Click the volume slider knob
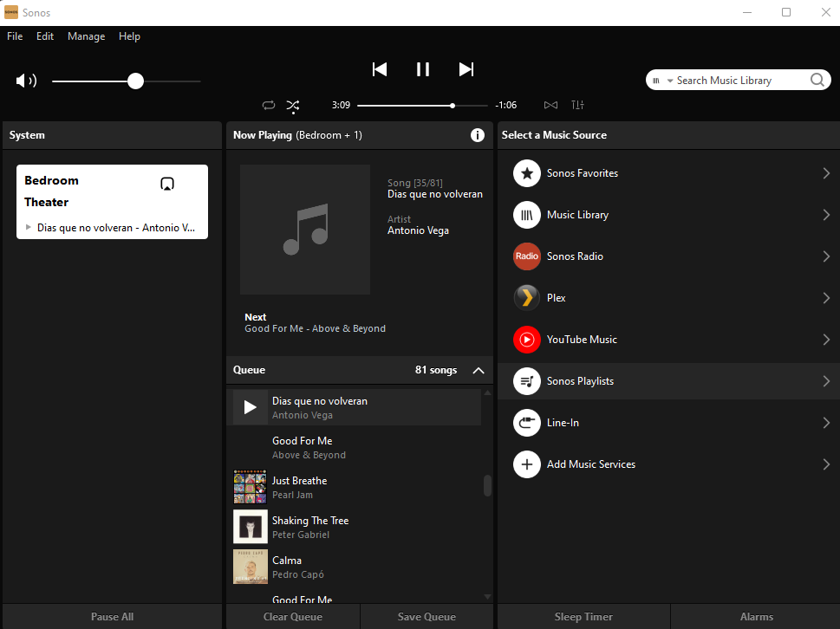Image resolution: width=840 pixels, height=629 pixels. tap(135, 81)
